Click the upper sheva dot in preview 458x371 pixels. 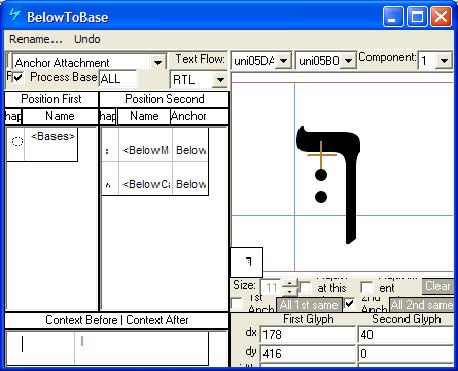[321, 175]
